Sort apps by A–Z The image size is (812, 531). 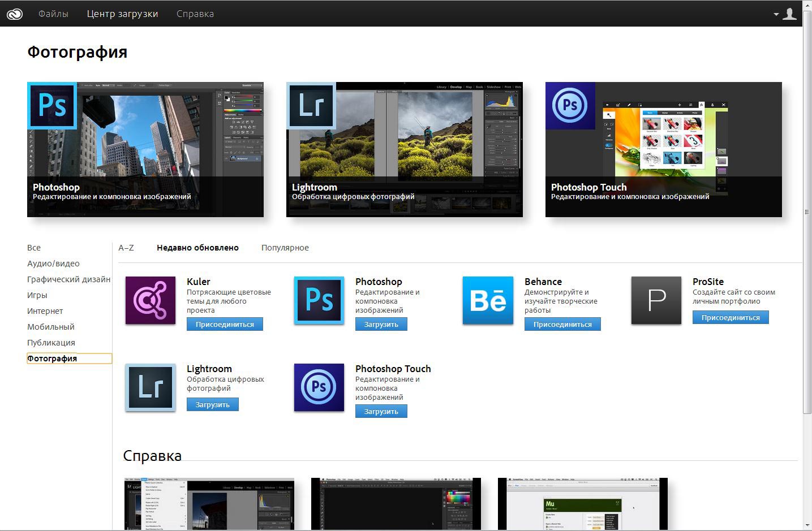(126, 248)
